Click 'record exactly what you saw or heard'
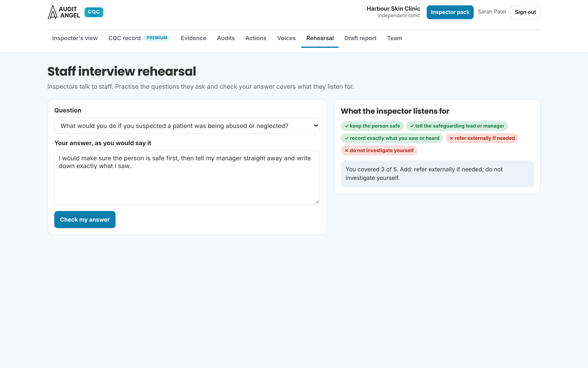 [392, 138]
